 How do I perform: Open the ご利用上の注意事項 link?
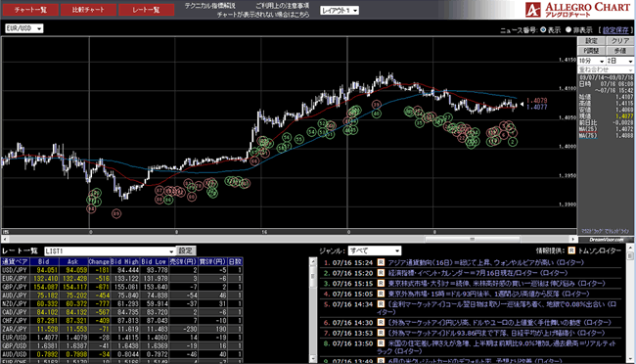pyautogui.click(x=283, y=6)
